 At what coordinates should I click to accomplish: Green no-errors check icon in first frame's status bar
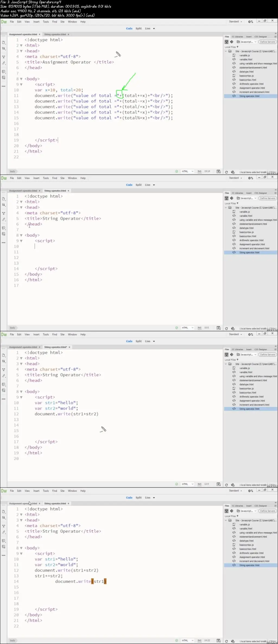[x=176, y=172]
